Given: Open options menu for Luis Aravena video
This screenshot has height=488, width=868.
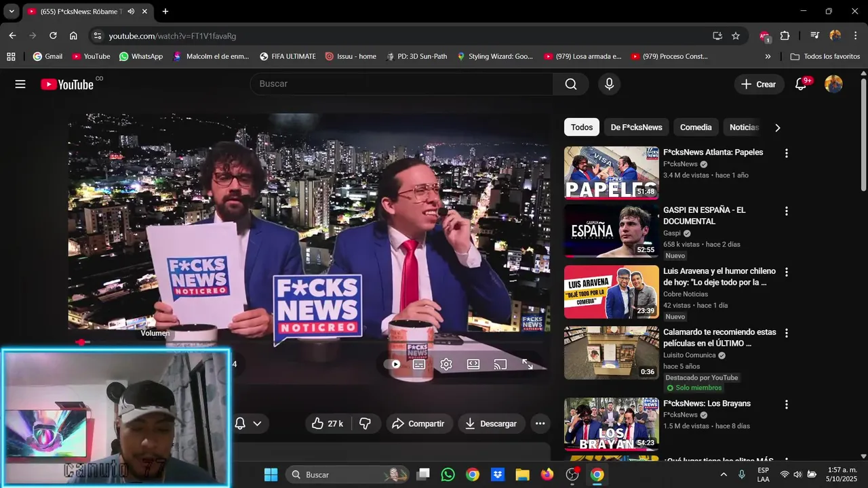Looking at the screenshot, I should click(787, 272).
